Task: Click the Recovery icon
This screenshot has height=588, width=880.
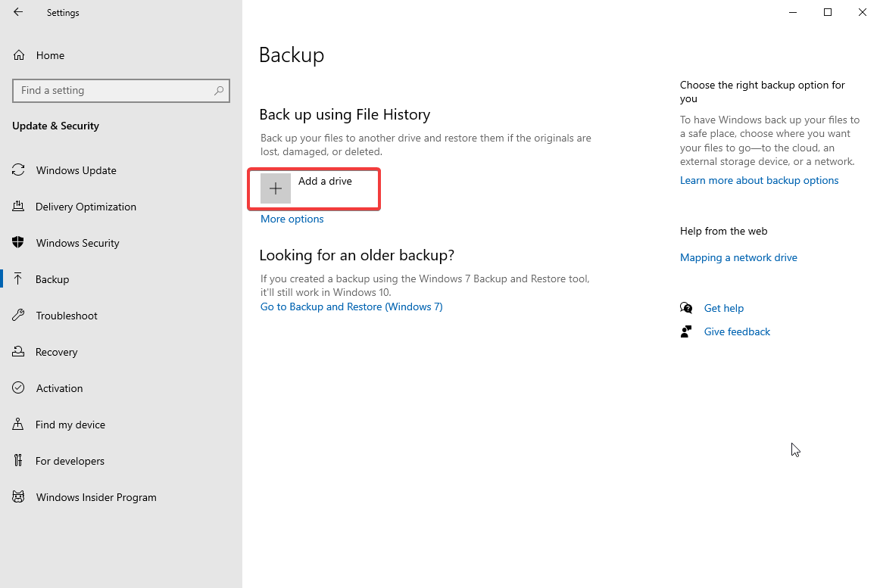Action: click(x=18, y=351)
